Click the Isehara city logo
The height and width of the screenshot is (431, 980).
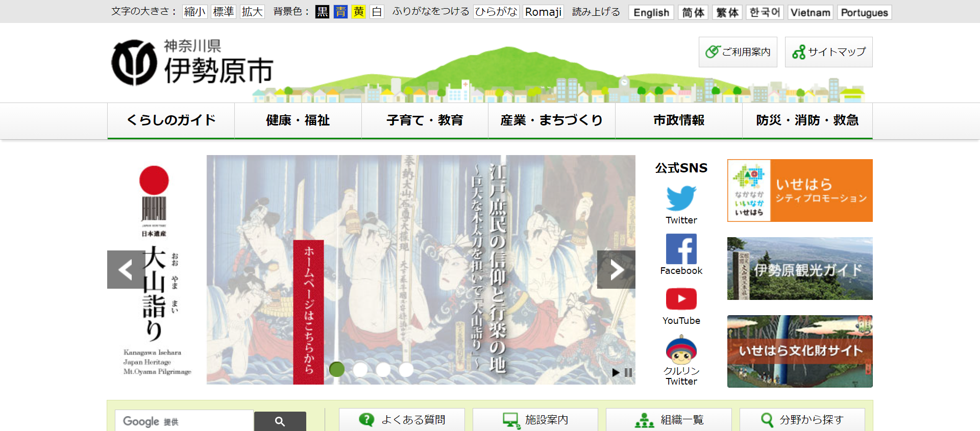pos(192,63)
